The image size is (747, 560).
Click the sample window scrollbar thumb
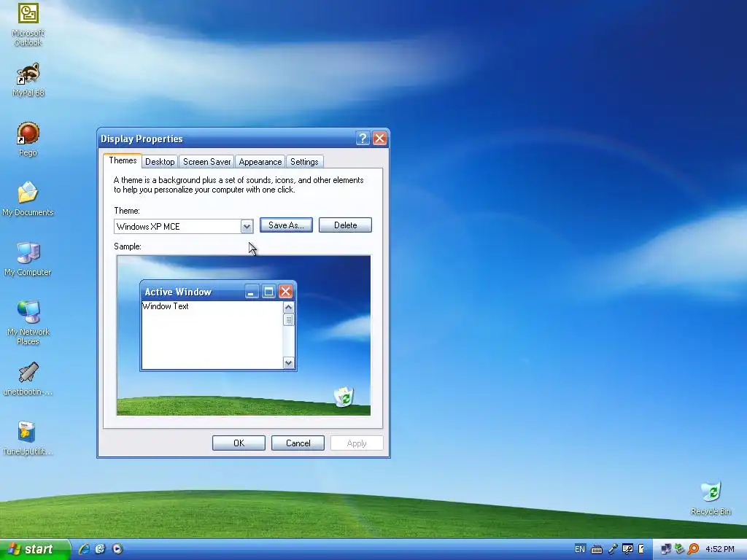point(288,320)
